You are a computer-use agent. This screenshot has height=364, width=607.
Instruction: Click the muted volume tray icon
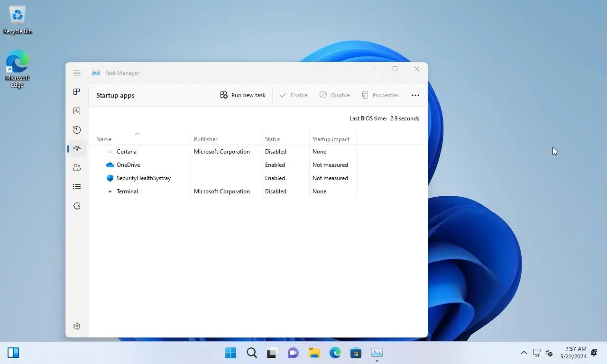pyautogui.click(x=549, y=353)
